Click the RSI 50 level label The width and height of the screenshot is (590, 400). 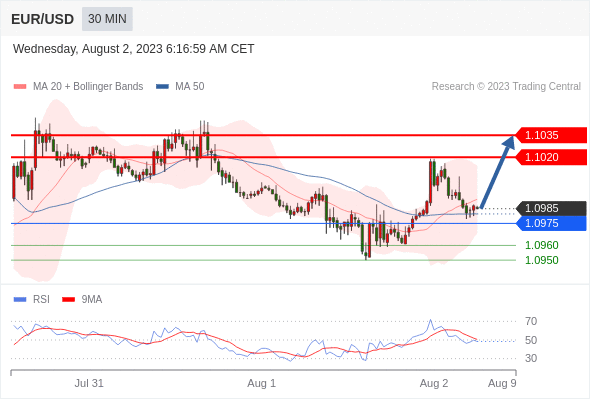point(531,340)
